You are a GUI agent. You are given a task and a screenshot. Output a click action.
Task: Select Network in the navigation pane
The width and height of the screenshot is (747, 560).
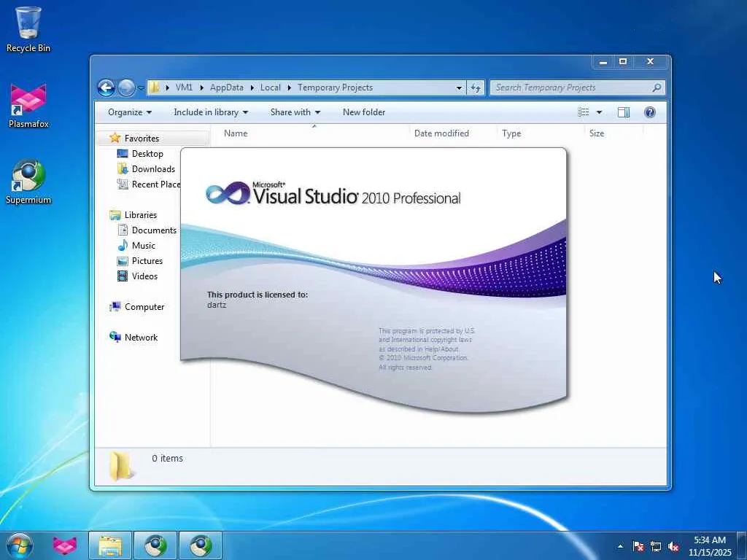(x=141, y=338)
